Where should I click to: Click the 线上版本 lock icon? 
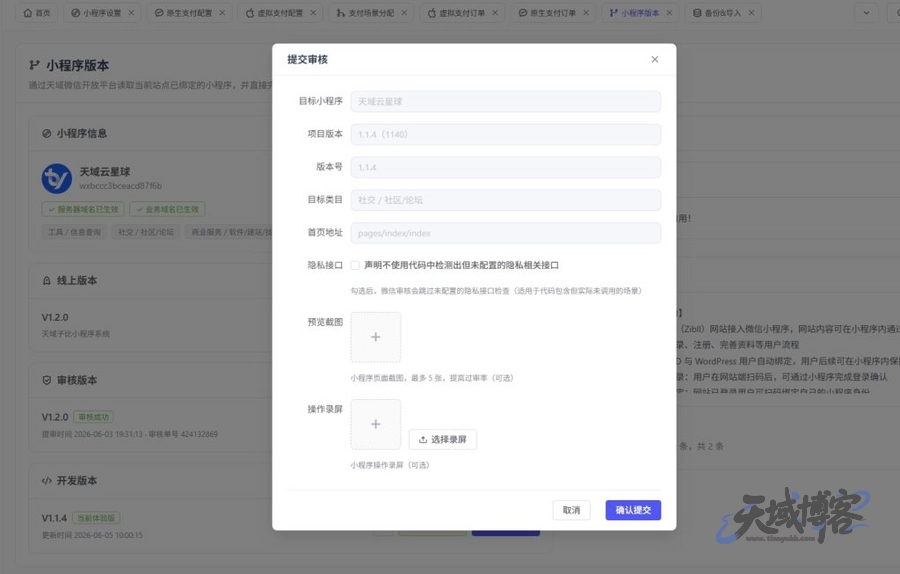coord(46,281)
